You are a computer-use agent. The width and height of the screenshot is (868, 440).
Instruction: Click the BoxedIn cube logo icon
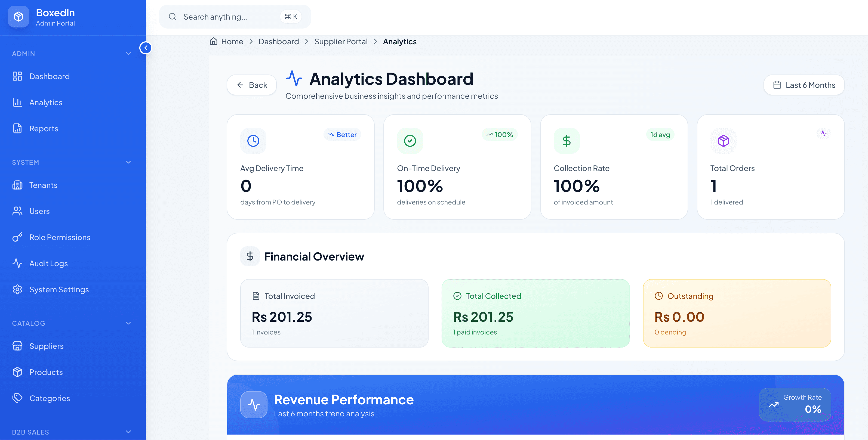pos(19,17)
